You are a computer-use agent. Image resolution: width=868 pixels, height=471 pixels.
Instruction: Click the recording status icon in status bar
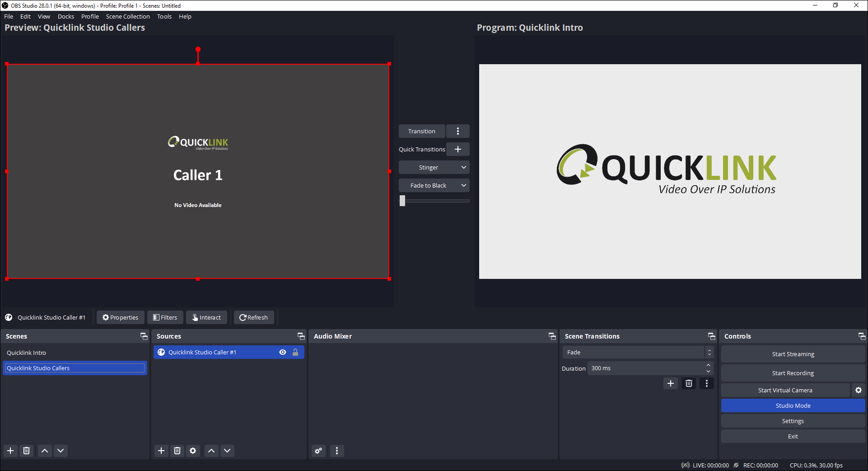click(x=736, y=465)
